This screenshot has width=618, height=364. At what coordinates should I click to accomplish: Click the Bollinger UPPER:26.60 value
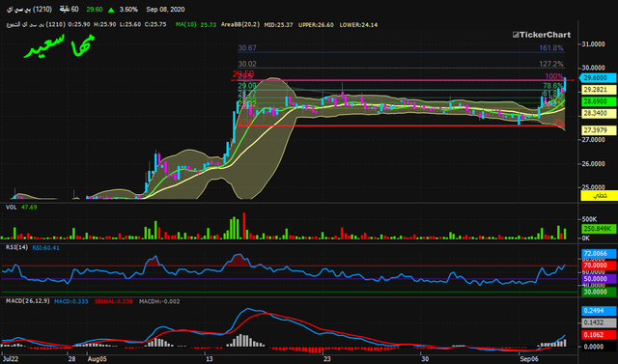pos(316,24)
